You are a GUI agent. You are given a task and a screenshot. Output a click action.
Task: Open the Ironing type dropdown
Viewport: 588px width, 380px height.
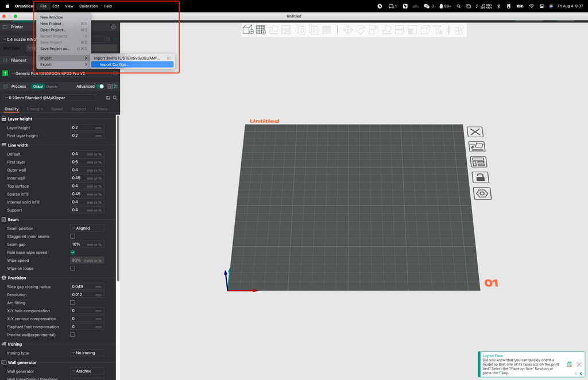click(87, 353)
